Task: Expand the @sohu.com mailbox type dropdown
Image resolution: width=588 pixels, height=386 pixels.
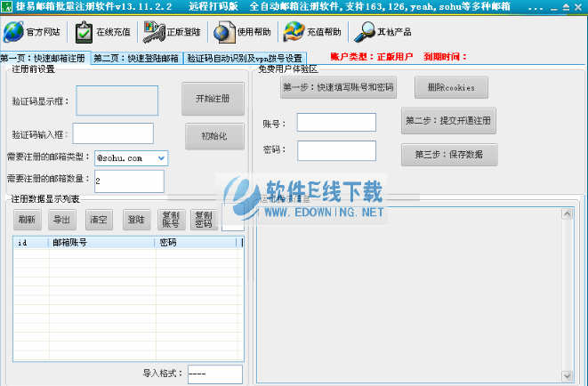Action: (161, 157)
